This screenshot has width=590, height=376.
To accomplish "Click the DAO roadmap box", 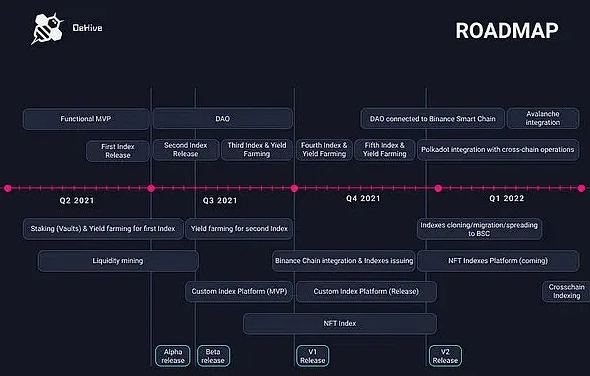I will (222, 119).
